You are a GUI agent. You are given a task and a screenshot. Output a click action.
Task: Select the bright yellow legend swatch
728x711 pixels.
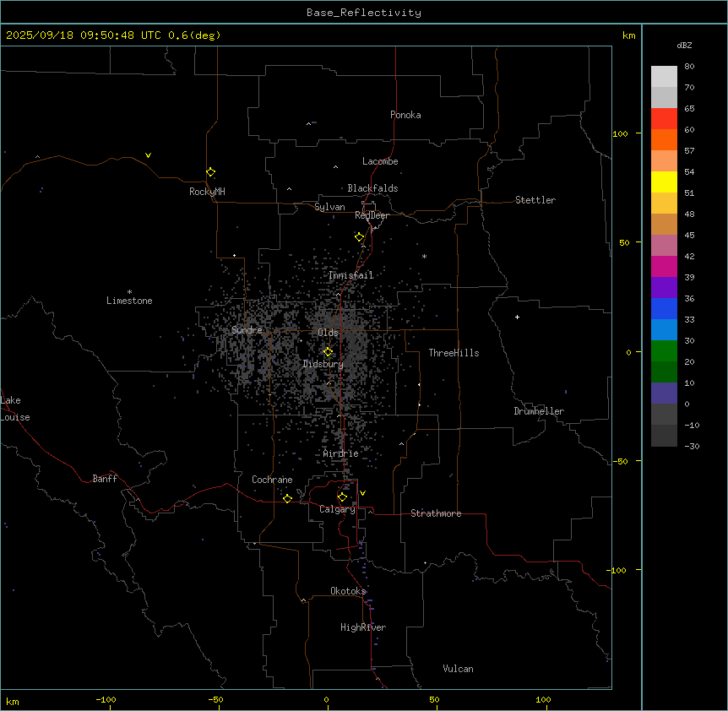[x=664, y=182]
